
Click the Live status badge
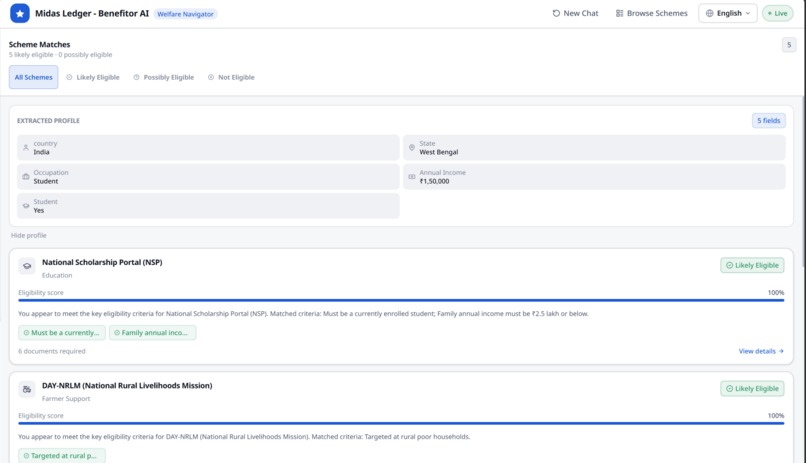(777, 13)
